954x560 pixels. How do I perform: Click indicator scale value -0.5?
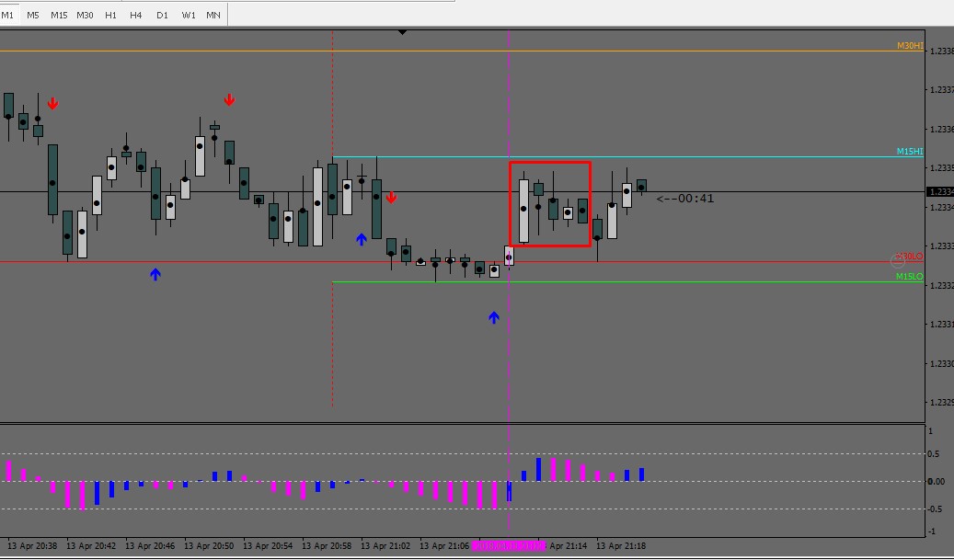935,509
